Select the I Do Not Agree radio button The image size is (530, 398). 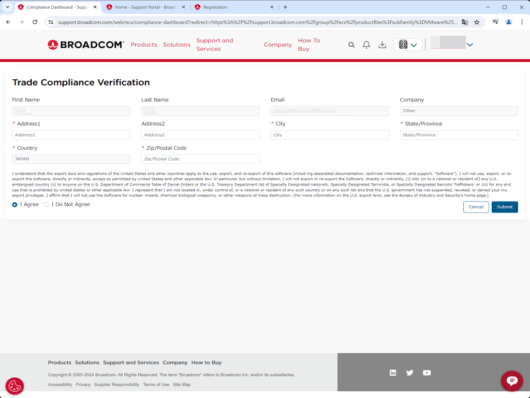pos(46,205)
